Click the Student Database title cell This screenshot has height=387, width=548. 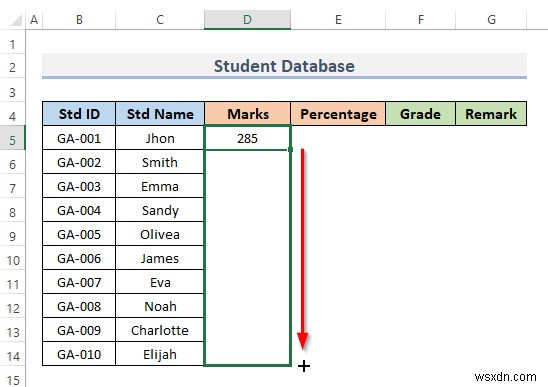tap(284, 66)
